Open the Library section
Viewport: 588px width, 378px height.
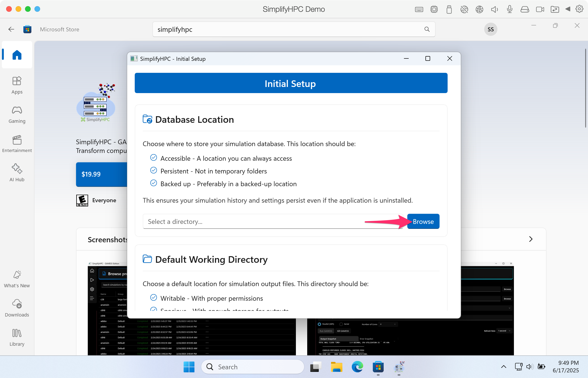(17, 337)
